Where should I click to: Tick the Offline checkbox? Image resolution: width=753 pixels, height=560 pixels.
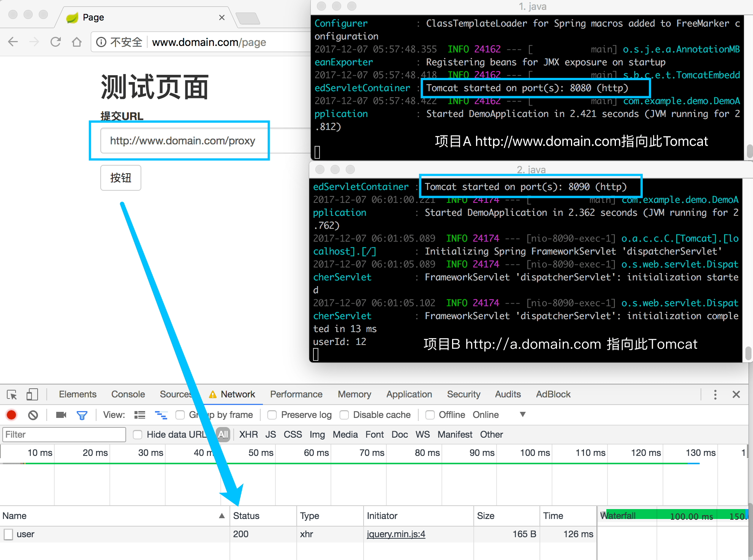click(x=430, y=415)
